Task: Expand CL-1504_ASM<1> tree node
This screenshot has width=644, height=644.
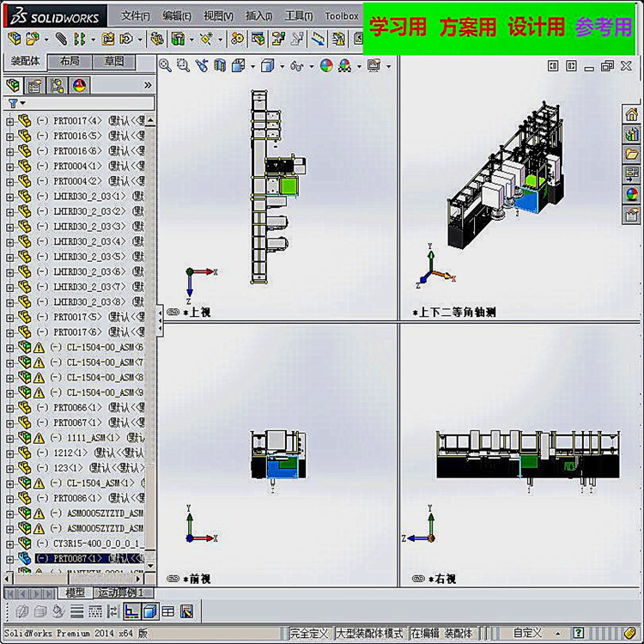Action: coord(9,483)
